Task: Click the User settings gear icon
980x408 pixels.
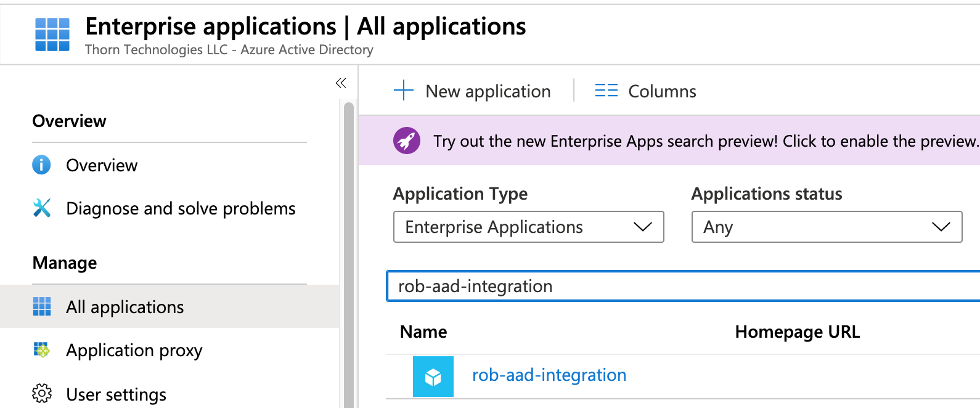Action: [x=42, y=393]
